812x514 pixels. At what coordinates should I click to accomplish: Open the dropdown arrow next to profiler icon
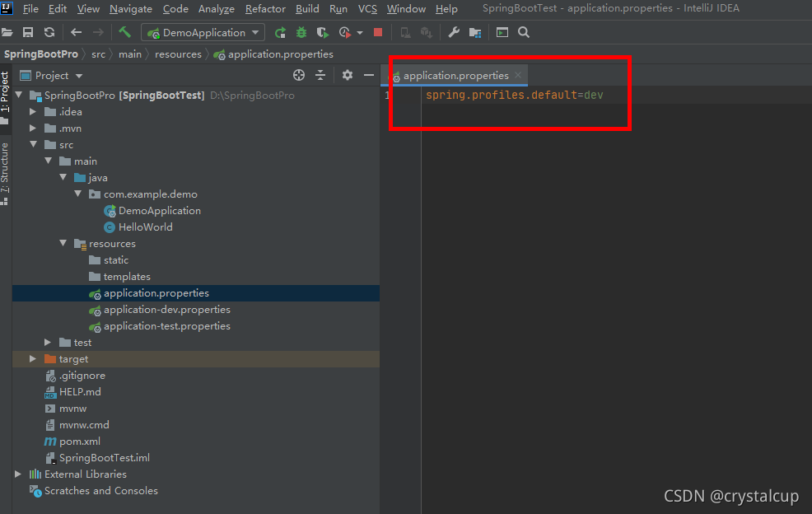tap(360, 33)
